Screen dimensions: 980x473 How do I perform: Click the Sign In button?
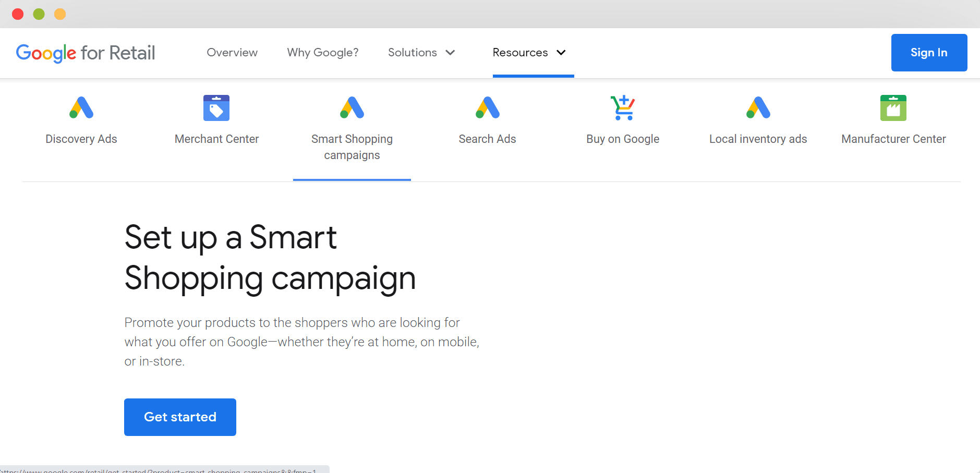pyautogui.click(x=929, y=53)
